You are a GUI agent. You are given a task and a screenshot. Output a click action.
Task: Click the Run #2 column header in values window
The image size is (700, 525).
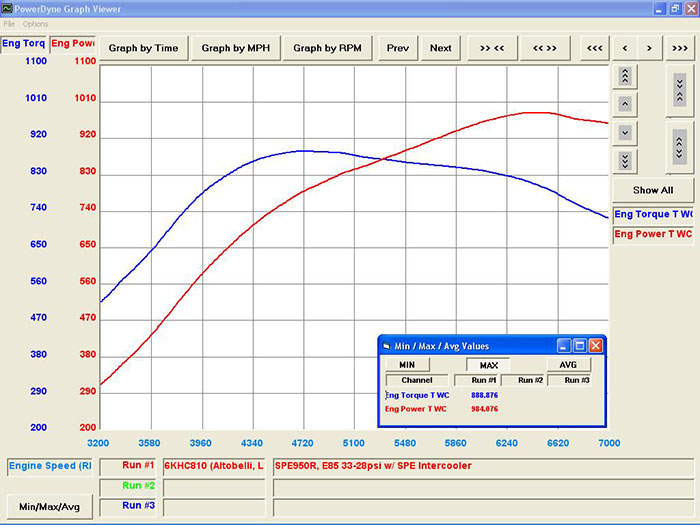524,380
